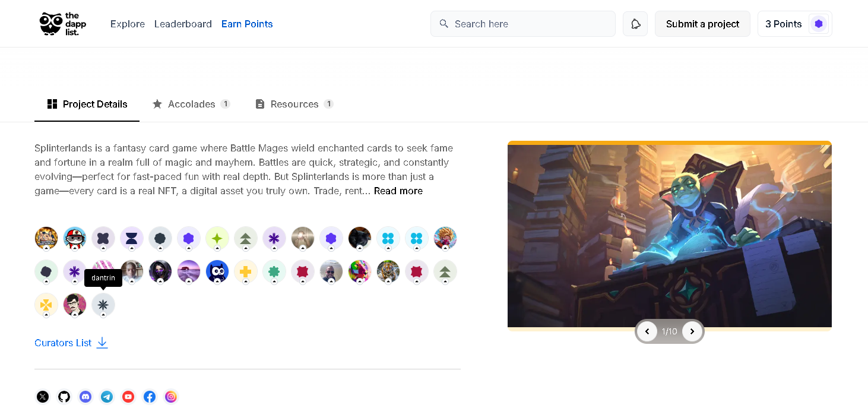Open the Telegram social link icon
868x408 pixels.
[x=107, y=397]
